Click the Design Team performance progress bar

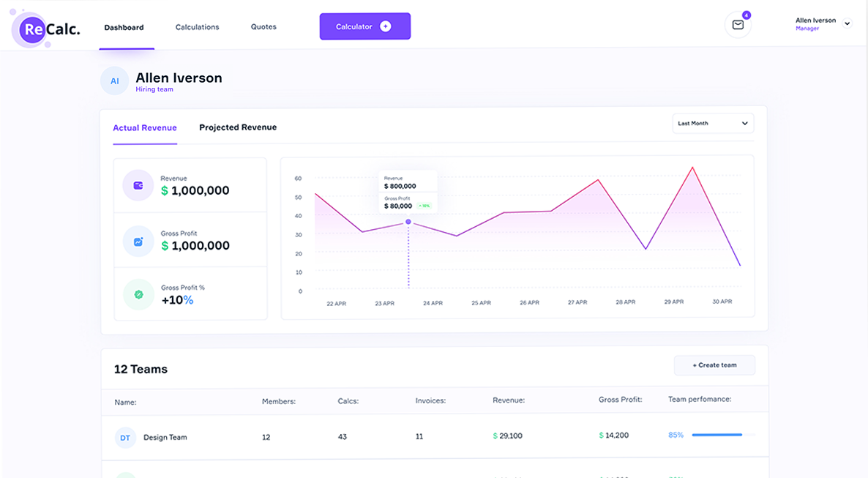click(x=722, y=435)
